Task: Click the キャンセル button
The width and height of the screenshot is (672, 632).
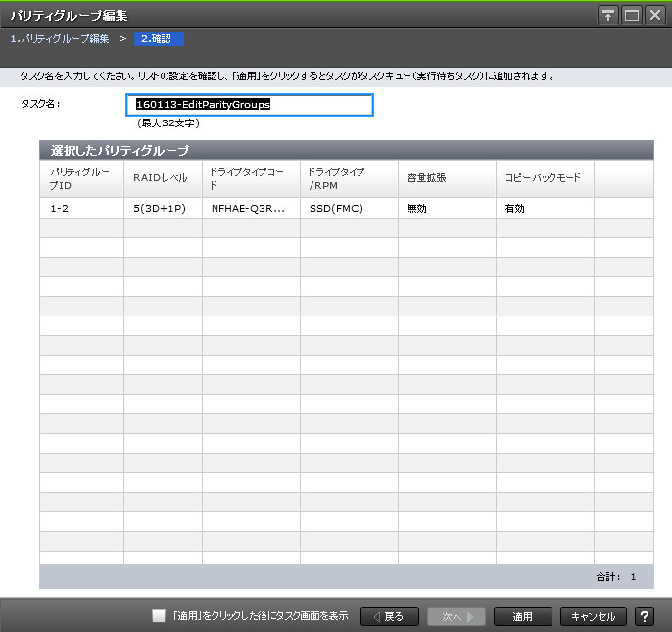Action: [593, 616]
